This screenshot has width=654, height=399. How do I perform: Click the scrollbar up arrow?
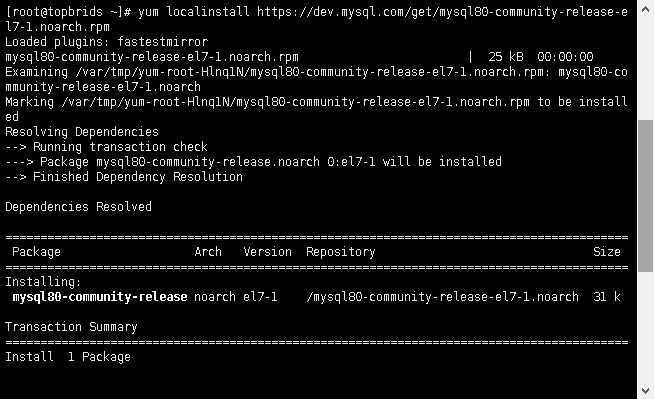click(645, 10)
